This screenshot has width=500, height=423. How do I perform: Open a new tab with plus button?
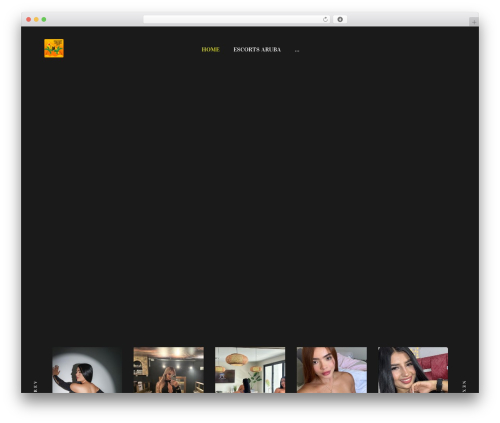(474, 22)
